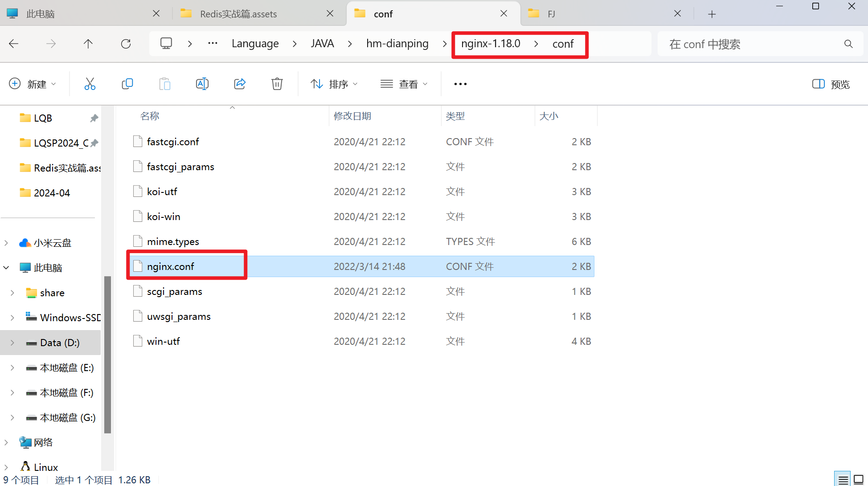
Task: Switch to large thumbnails view in status bar
Action: pyautogui.click(x=859, y=480)
